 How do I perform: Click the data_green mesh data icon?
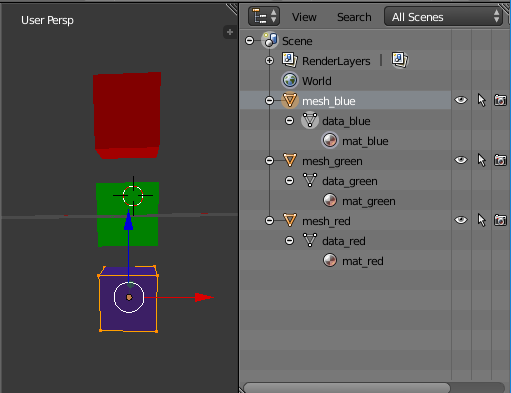(x=310, y=180)
